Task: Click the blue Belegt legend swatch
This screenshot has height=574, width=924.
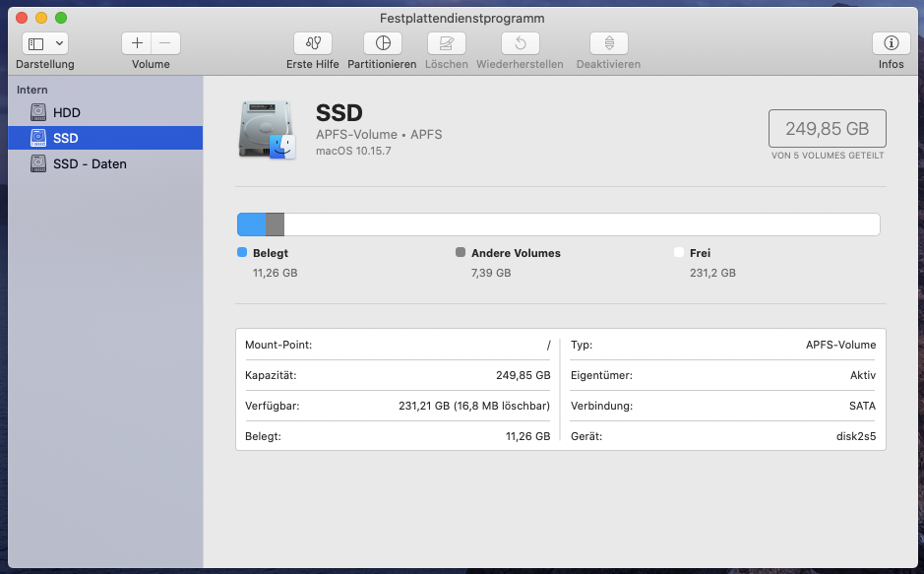Action: click(243, 253)
